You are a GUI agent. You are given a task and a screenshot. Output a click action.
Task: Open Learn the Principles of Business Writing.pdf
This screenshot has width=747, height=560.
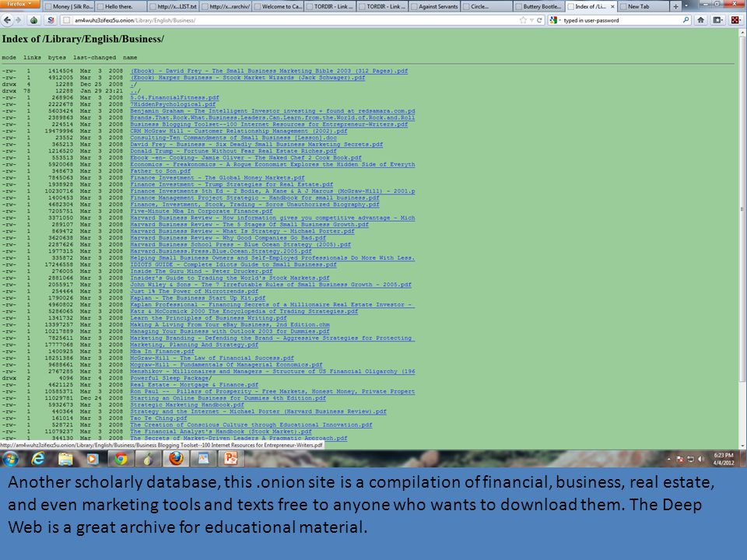[209, 317]
